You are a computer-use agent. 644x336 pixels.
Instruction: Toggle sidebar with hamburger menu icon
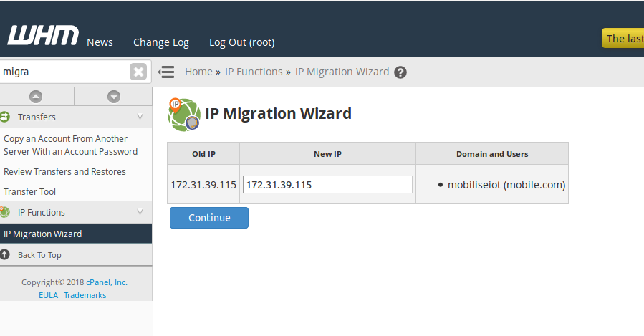pyautogui.click(x=166, y=72)
